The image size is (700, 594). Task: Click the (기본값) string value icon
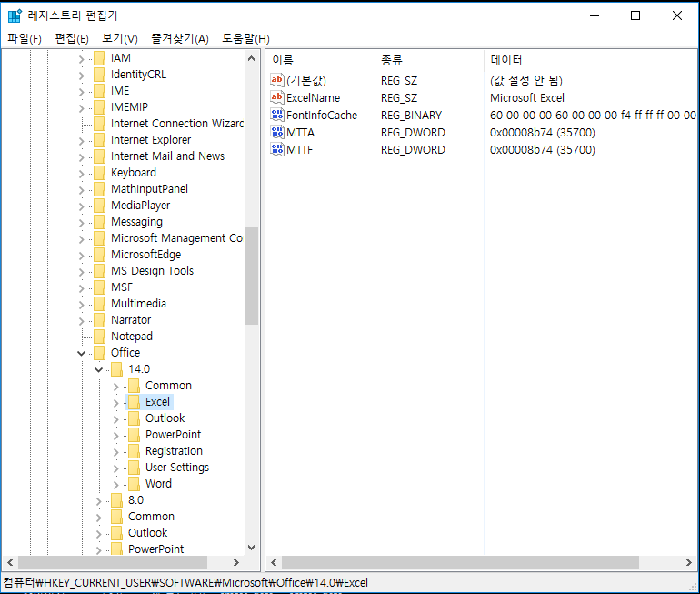276,80
